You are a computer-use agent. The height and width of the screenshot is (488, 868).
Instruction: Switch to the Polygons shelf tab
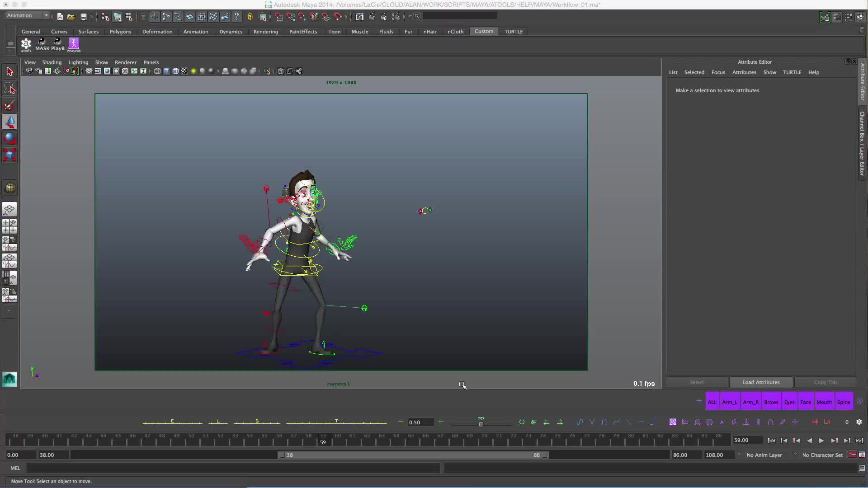pyautogui.click(x=120, y=32)
